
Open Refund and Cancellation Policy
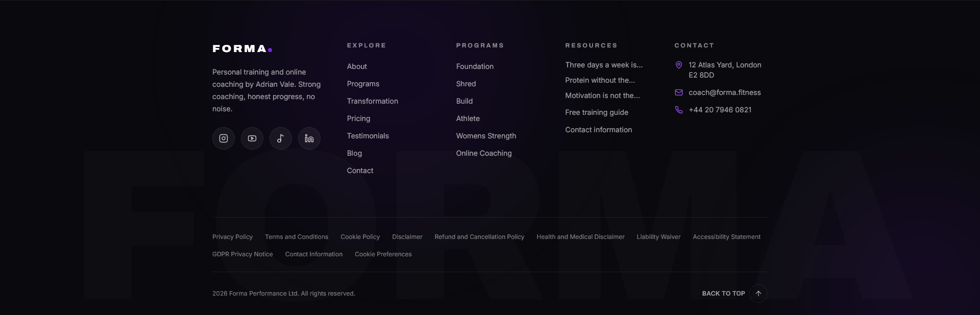pos(479,237)
